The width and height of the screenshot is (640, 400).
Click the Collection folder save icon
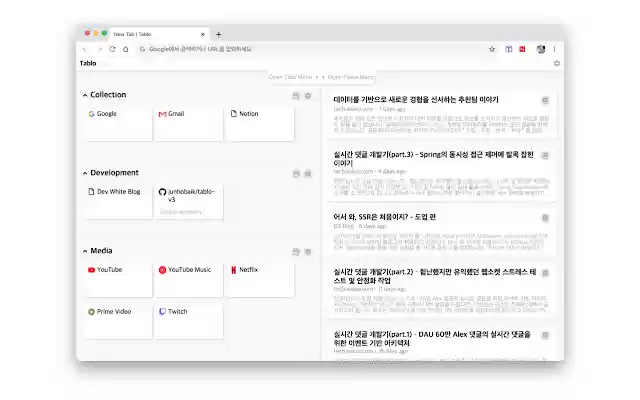[x=296, y=96]
